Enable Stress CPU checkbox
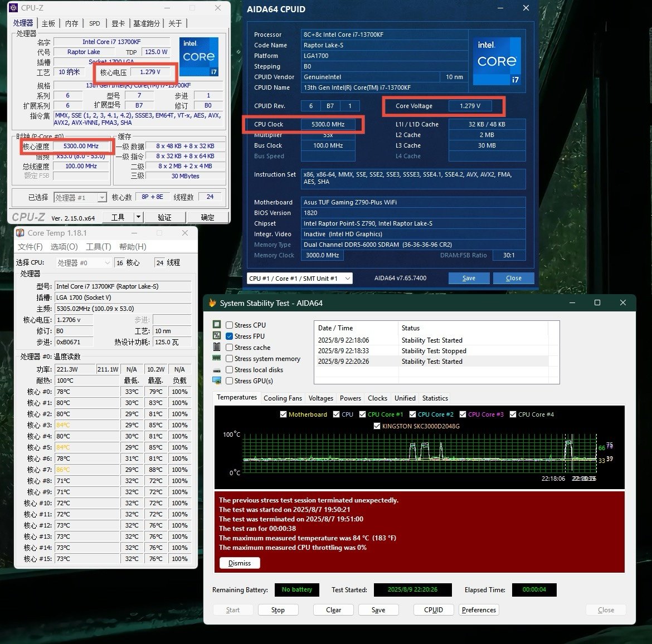Screen dimensions: 652x644 point(229,325)
